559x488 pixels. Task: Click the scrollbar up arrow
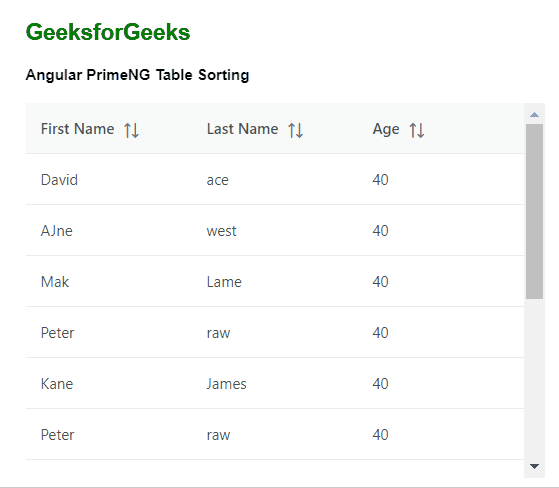click(x=534, y=114)
